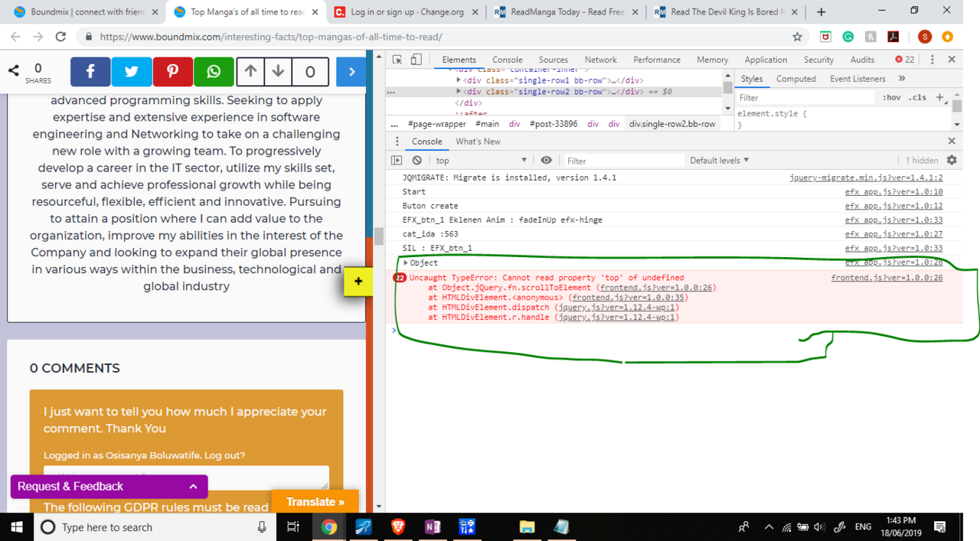Open the Default levels dropdown
Screen dimensions: 980x541
[x=719, y=161]
